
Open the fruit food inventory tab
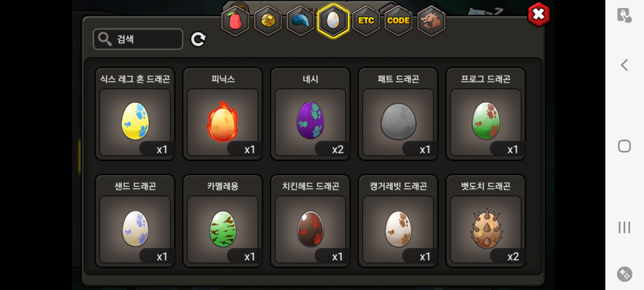(x=235, y=21)
